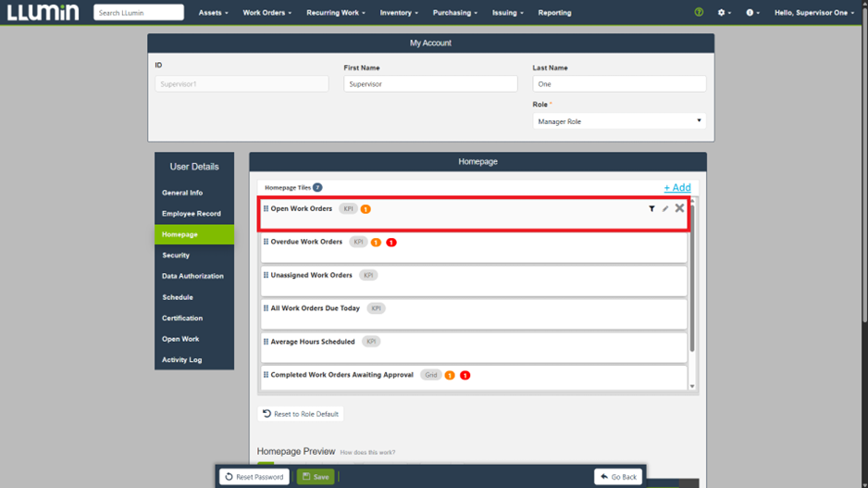Click KPI tag on All Work Orders Due Today
The width and height of the screenshot is (868, 488).
376,308
